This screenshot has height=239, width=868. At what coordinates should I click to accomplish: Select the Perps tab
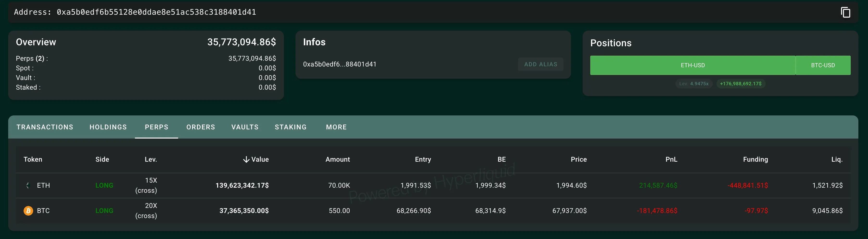pyautogui.click(x=156, y=127)
